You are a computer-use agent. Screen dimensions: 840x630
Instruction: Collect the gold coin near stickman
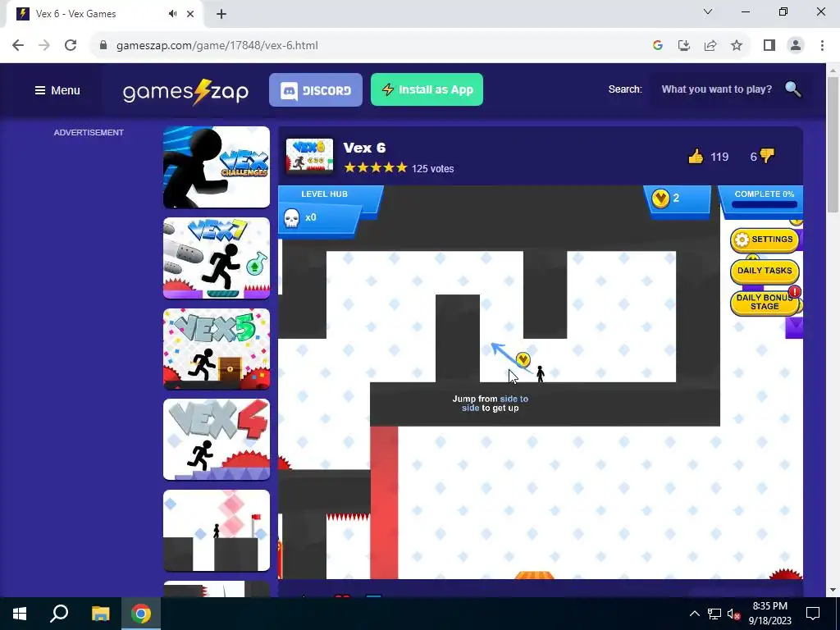[x=523, y=359]
